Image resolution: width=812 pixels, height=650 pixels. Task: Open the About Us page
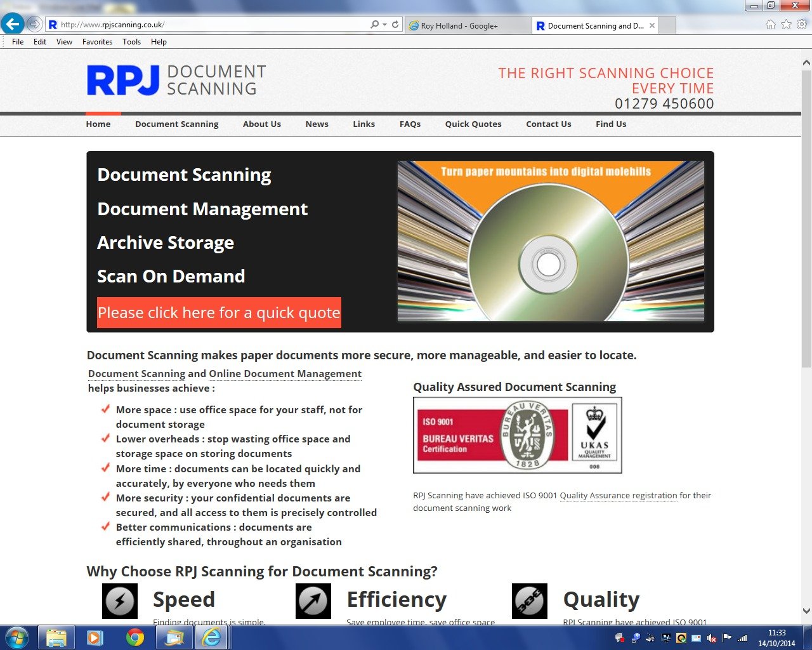(261, 124)
